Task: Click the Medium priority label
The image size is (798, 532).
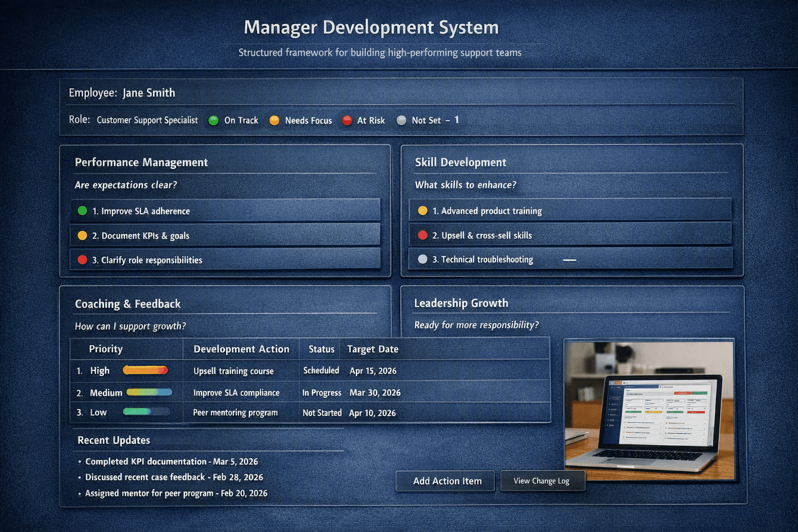Action: (x=106, y=393)
